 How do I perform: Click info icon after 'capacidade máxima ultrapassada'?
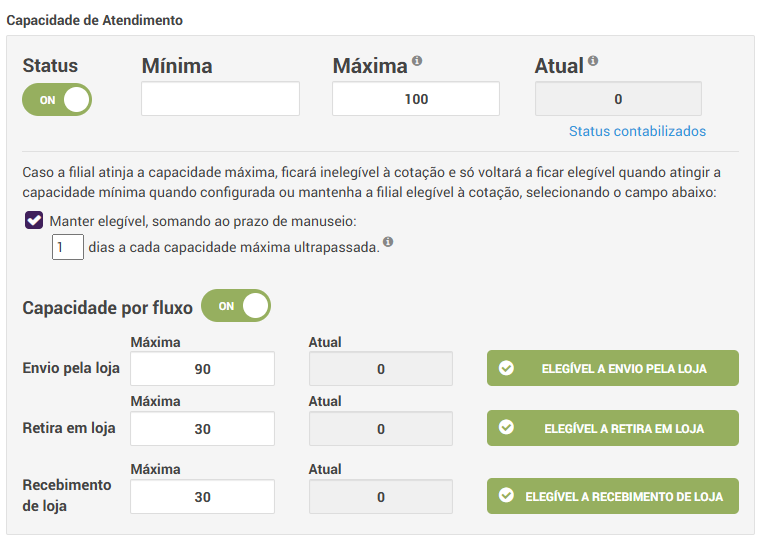tap(387, 242)
